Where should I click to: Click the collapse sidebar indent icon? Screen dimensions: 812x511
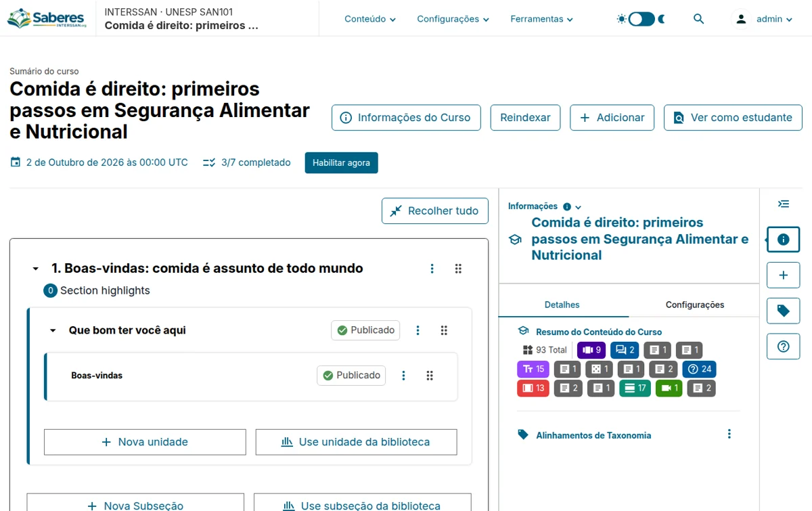(784, 204)
